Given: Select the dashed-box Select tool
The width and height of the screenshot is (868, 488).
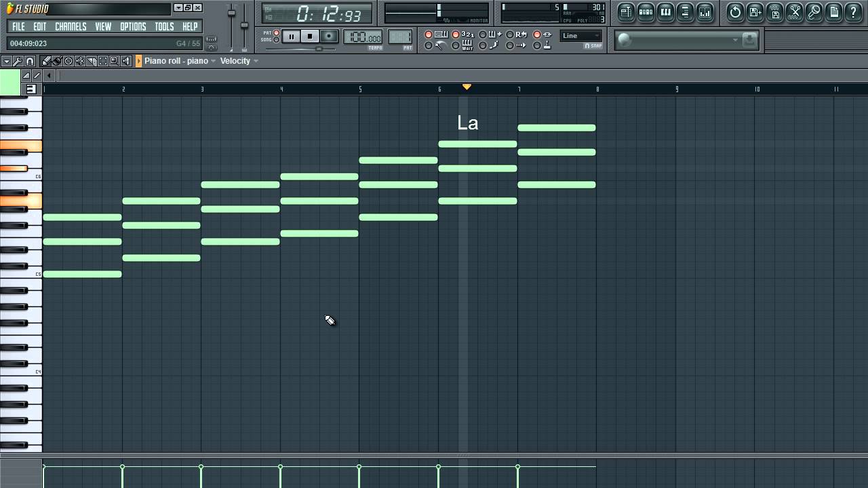Looking at the screenshot, I should [x=103, y=61].
